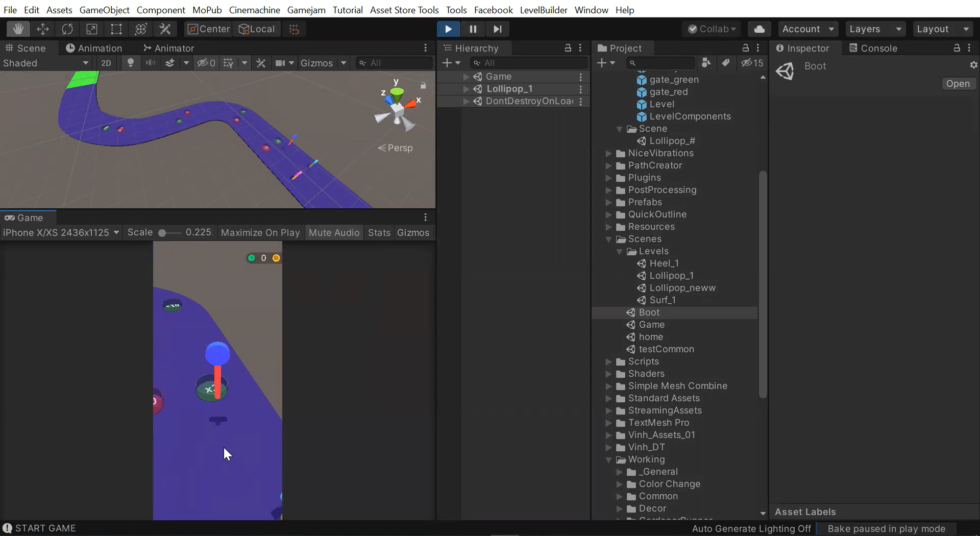Image resolution: width=980 pixels, height=536 pixels.
Task: Click the Stats button in Game view
Action: [x=379, y=233]
